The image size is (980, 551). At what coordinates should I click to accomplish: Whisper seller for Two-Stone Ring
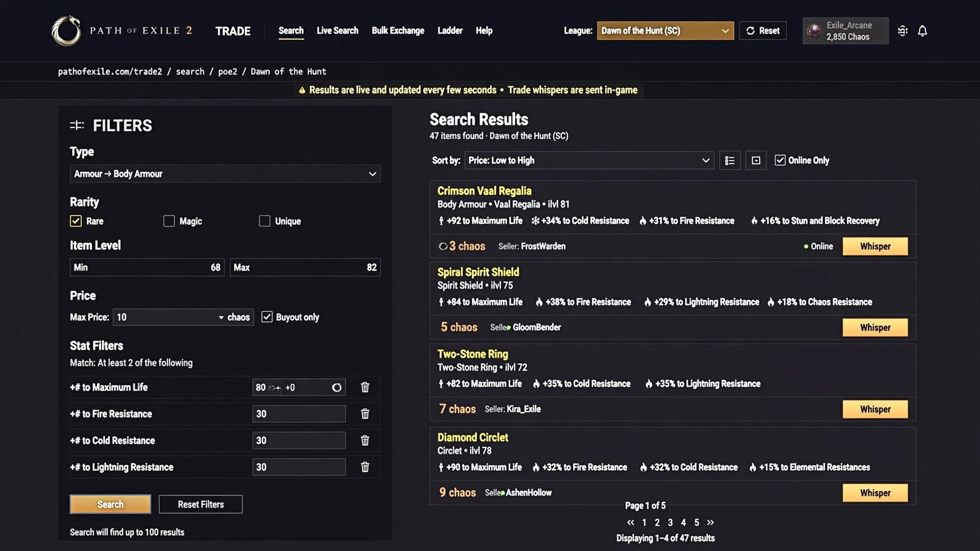coord(875,409)
